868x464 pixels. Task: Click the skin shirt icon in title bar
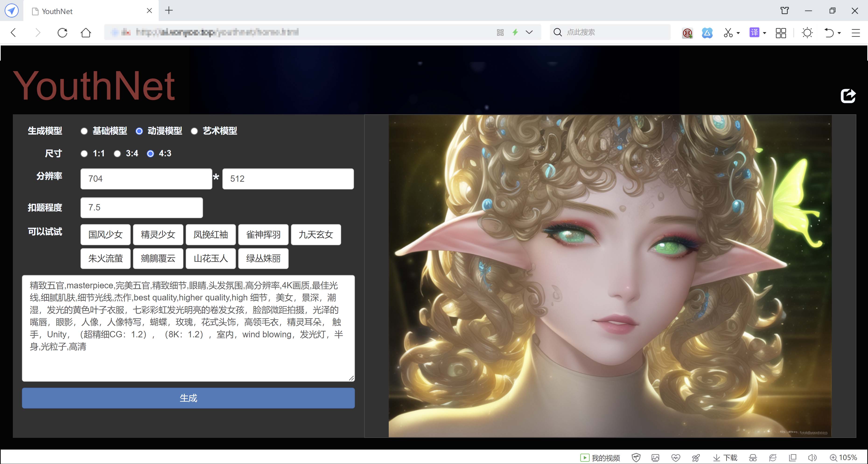pyautogui.click(x=784, y=10)
